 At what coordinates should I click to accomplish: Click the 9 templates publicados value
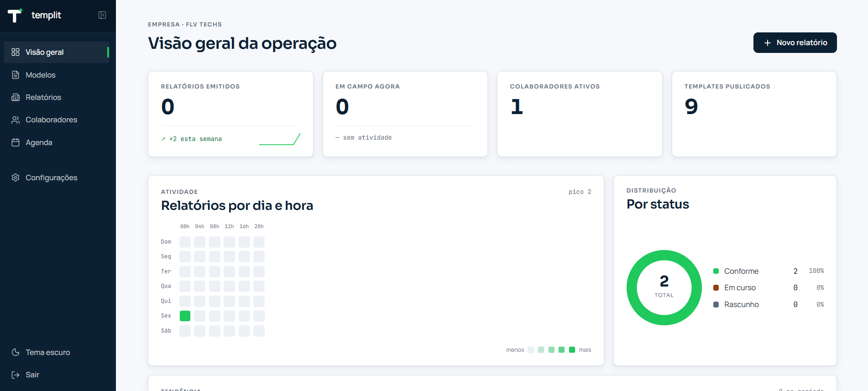691,107
